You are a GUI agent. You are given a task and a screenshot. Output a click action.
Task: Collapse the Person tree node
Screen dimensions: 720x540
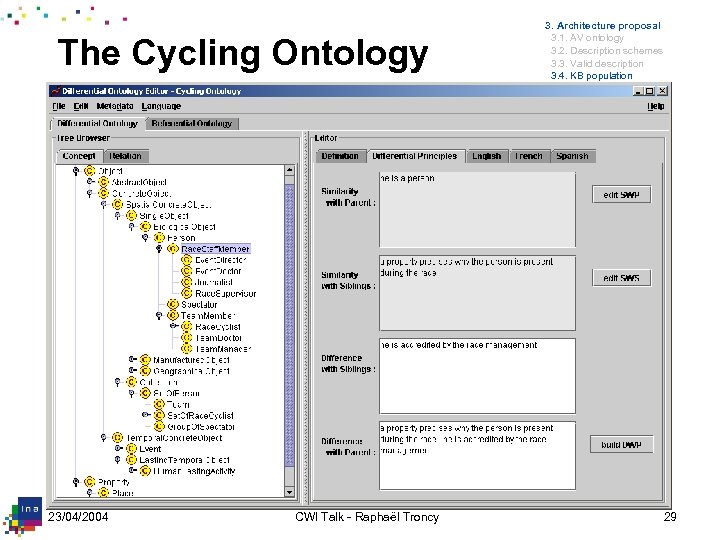click(x=145, y=238)
